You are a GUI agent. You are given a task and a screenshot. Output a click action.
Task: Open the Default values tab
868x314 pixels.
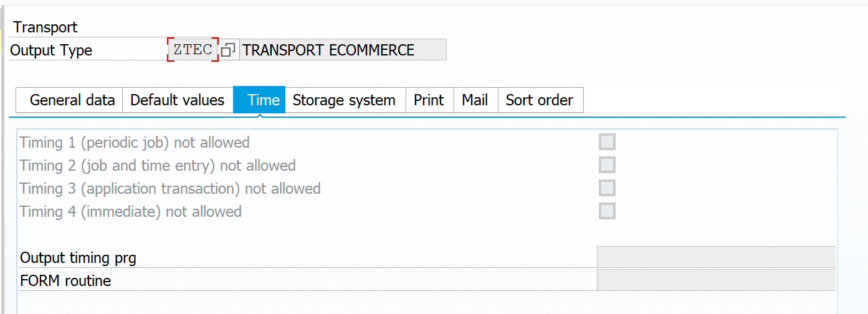coord(178,100)
